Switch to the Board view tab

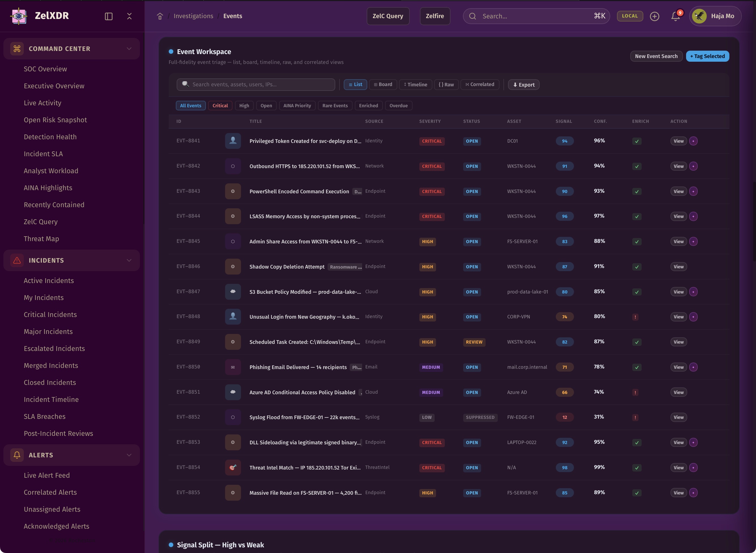pos(383,84)
